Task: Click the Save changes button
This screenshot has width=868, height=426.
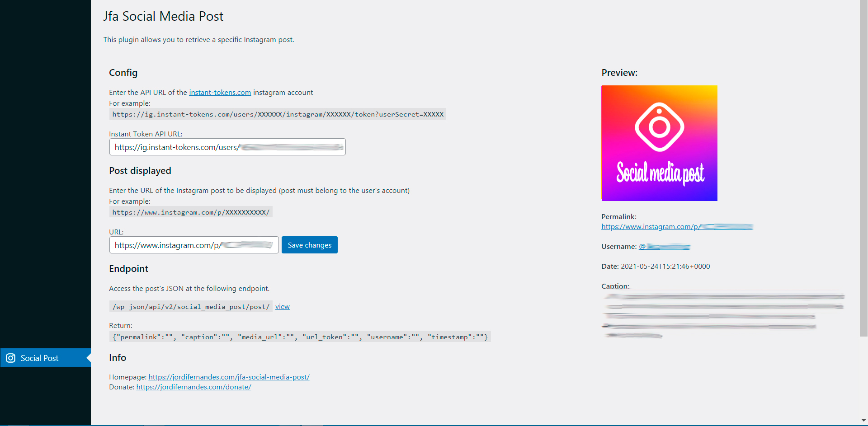Action: [x=310, y=245]
